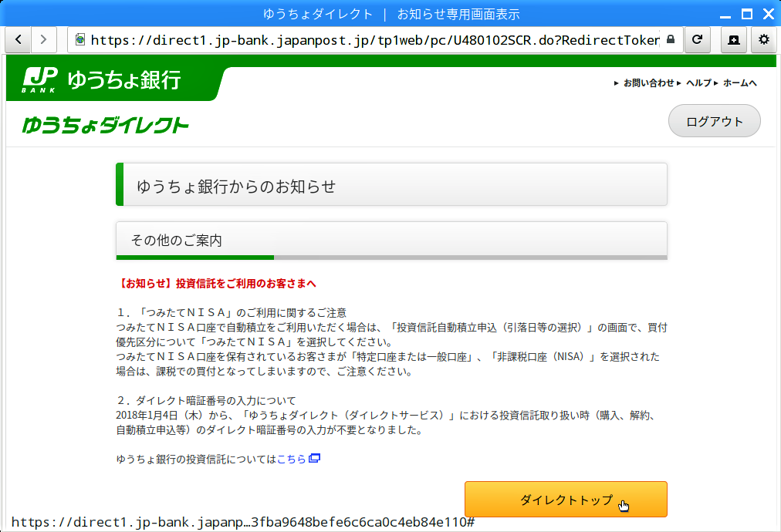Image resolution: width=781 pixels, height=532 pixels.
Task: Open the お問い合わせ link
Action: tap(648, 83)
